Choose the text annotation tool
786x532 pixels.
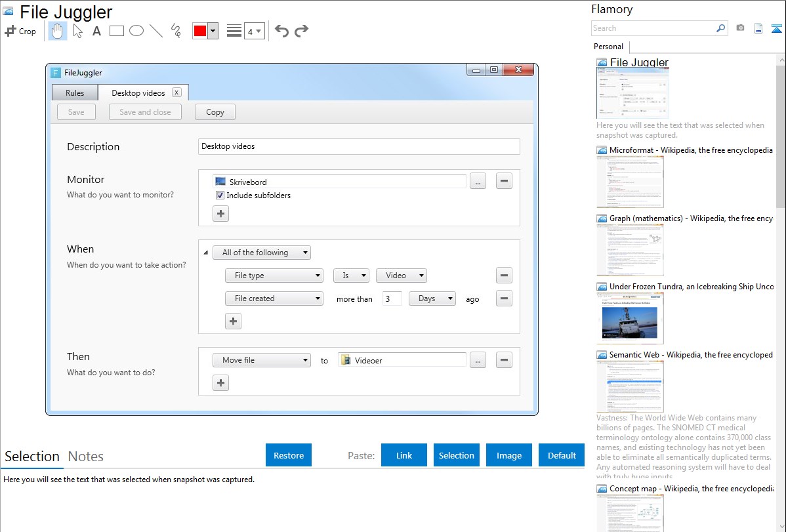click(x=96, y=31)
